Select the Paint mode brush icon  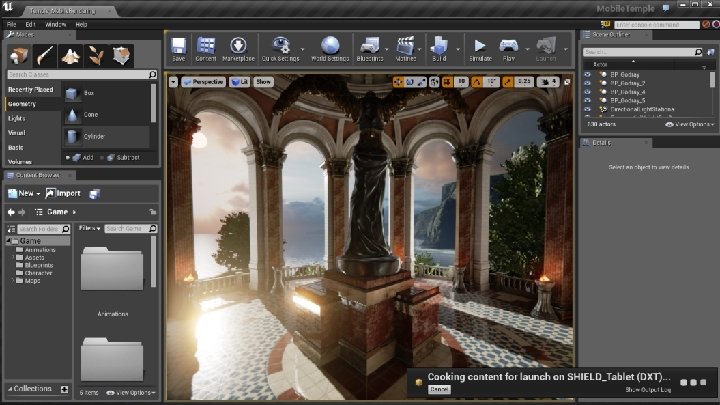[x=45, y=56]
